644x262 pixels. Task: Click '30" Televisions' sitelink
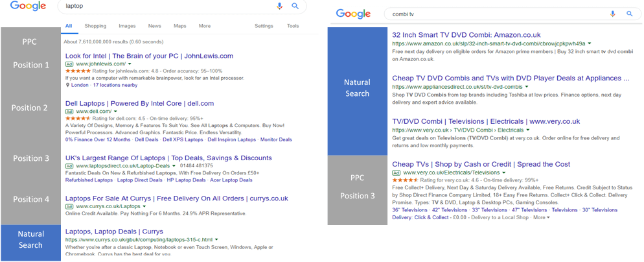pyautogui.click(x=600, y=209)
